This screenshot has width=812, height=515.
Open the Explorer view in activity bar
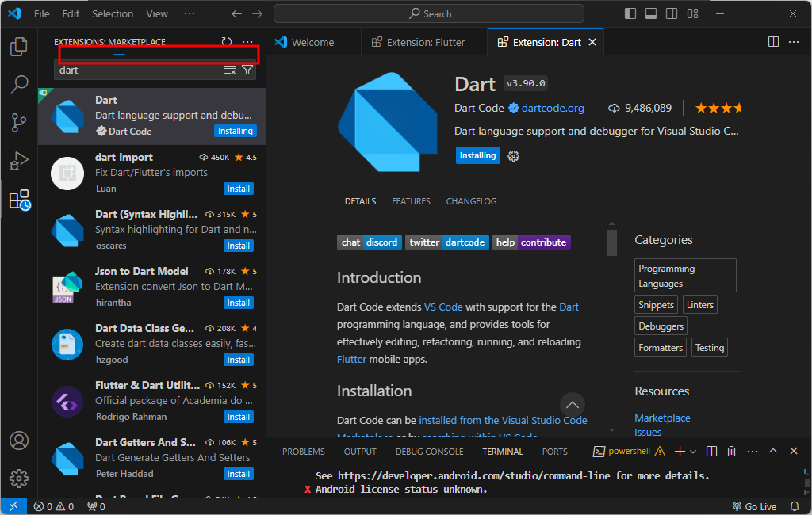click(x=19, y=47)
